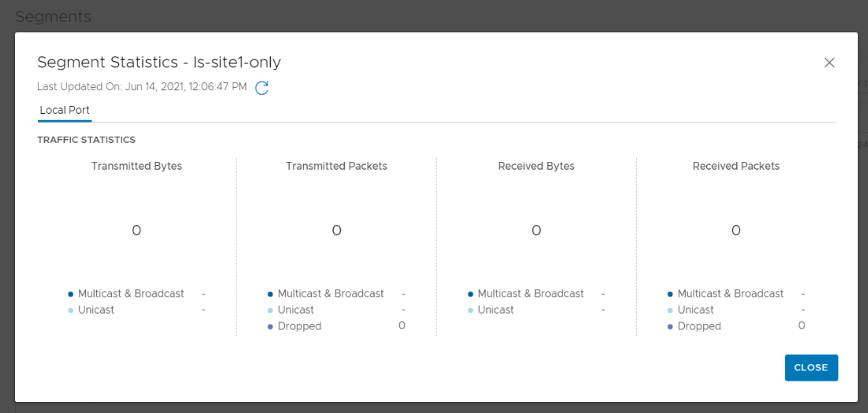868x413 pixels.
Task: Select the Transmitted Bytes total value
Action: (x=137, y=231)
